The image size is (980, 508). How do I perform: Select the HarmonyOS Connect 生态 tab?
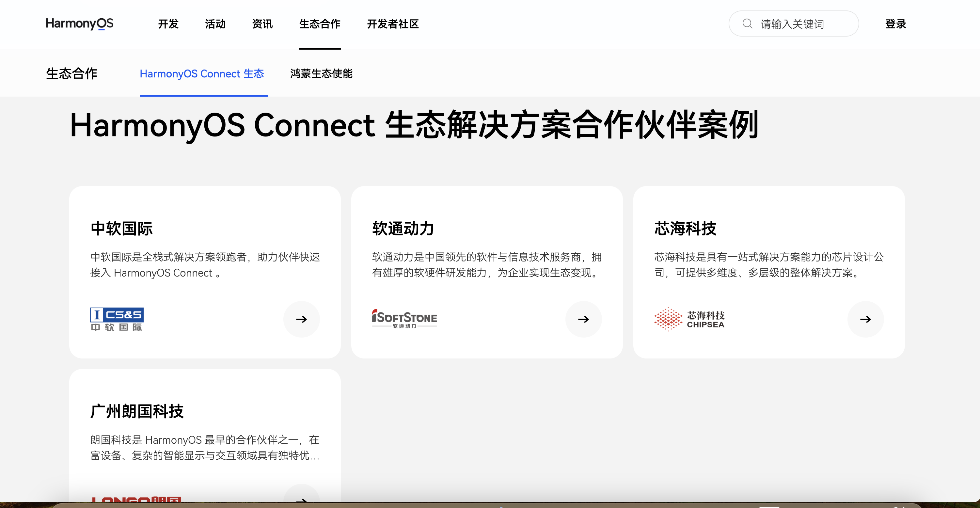(x=202, y=74)
